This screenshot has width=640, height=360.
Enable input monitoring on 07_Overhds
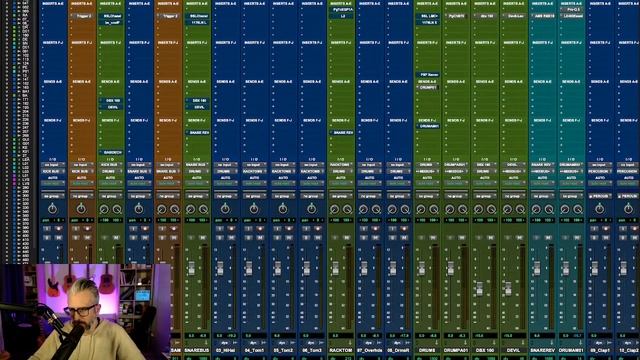click(363, 229)
